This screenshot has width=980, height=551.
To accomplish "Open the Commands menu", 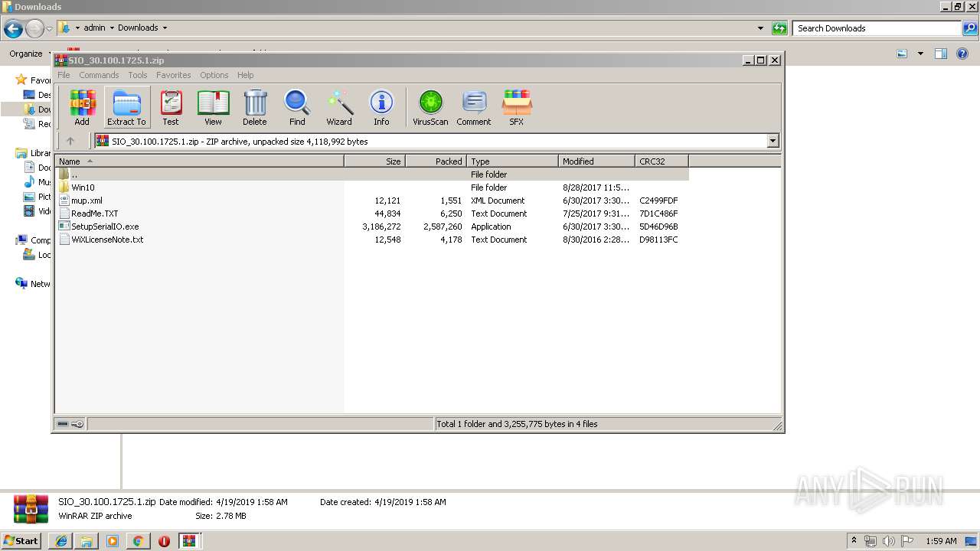I will pos(99,75).
